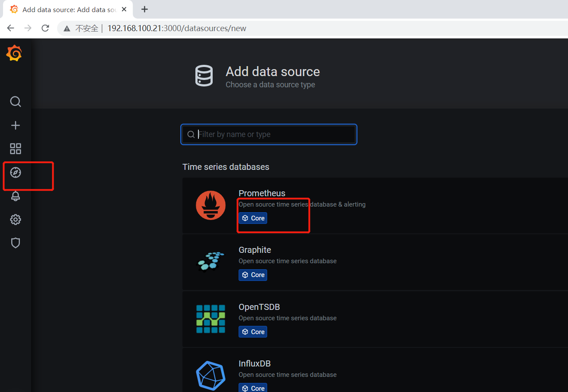This screenshot has width=568, height=392.
Task: Select the InfluxDB data source
Action: click(x=375, y=370)
